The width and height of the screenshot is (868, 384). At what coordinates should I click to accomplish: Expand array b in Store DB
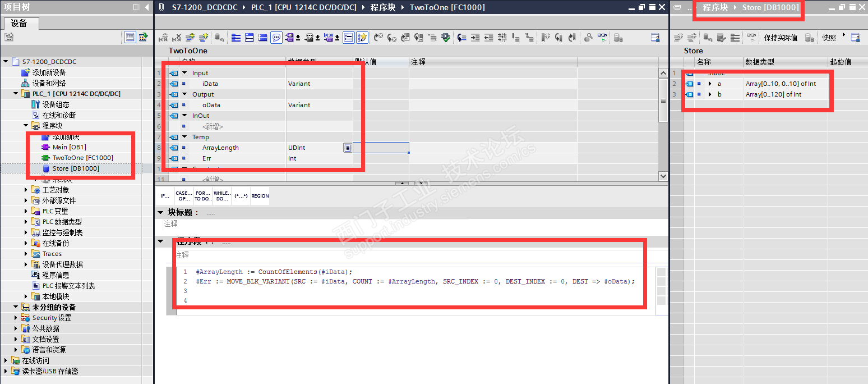710,94
